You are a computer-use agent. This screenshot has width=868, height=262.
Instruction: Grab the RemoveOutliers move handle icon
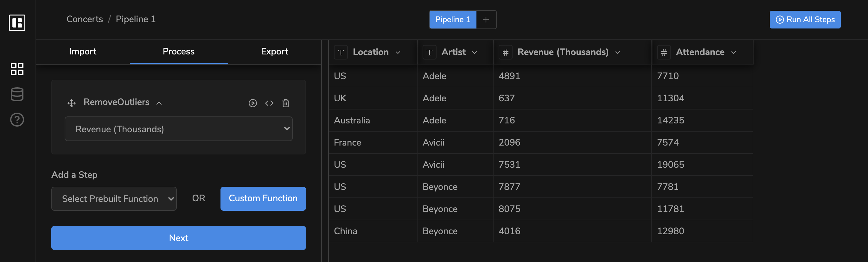tap(71, 103)
